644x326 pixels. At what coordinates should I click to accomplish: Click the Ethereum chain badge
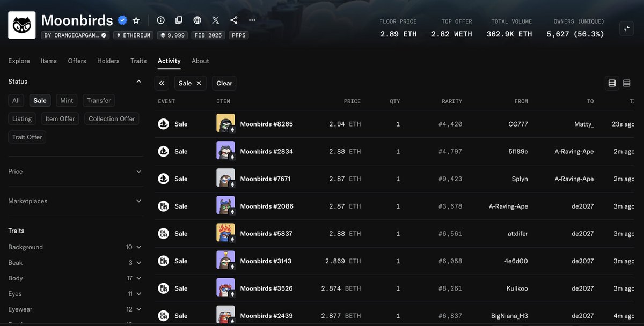[134, 35]
